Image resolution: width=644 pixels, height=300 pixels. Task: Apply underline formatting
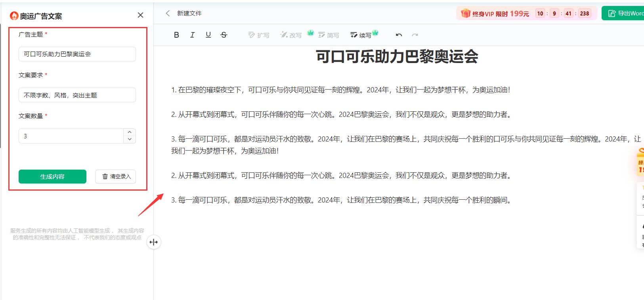pos(208,35)
